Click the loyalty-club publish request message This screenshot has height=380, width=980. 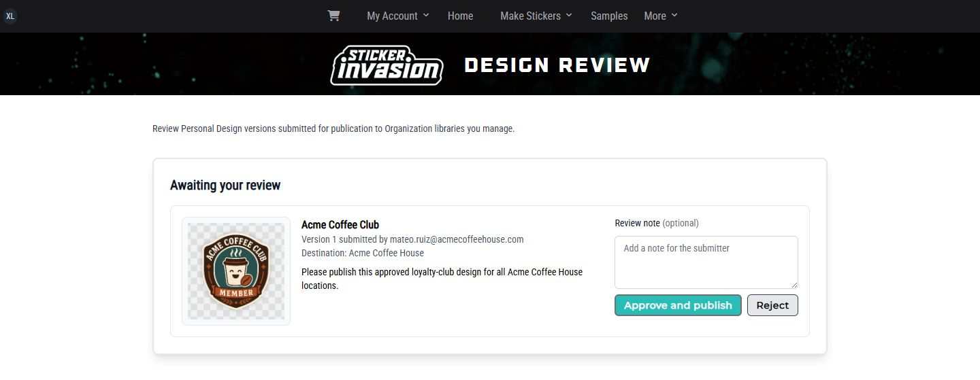tap(442, 279)
